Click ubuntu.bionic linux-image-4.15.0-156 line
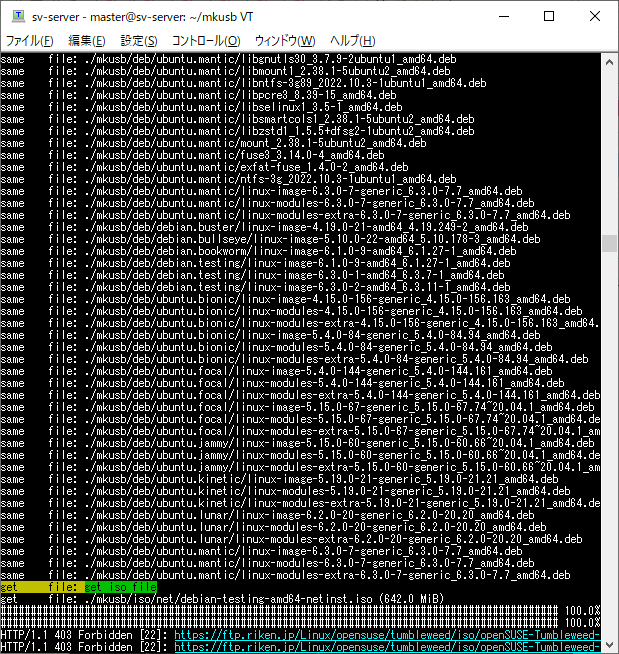Viewport: 619px width, 654px height. pyautogui.click(x=285, y=299)
